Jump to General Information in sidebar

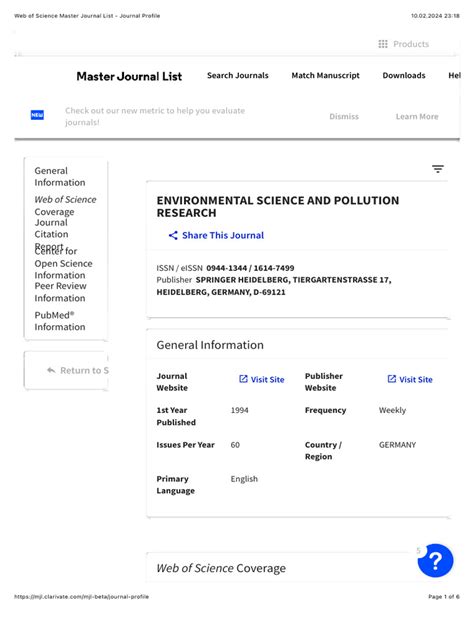click(x=60, y=177)
